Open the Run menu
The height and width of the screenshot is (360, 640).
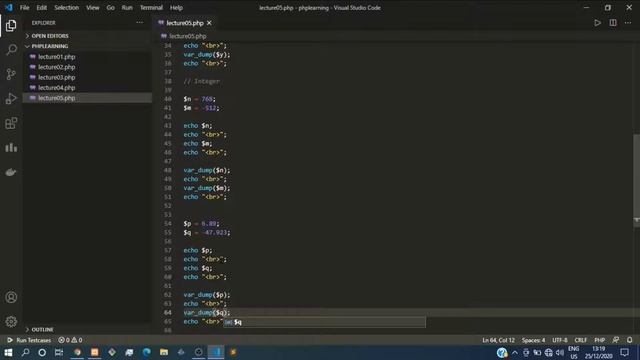point(127,7)
